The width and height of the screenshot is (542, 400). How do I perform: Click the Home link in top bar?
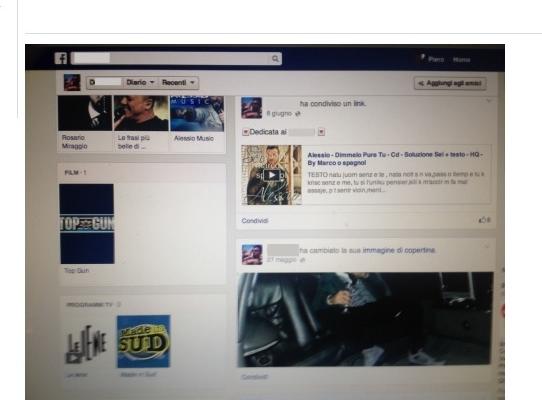pos(461,60)
